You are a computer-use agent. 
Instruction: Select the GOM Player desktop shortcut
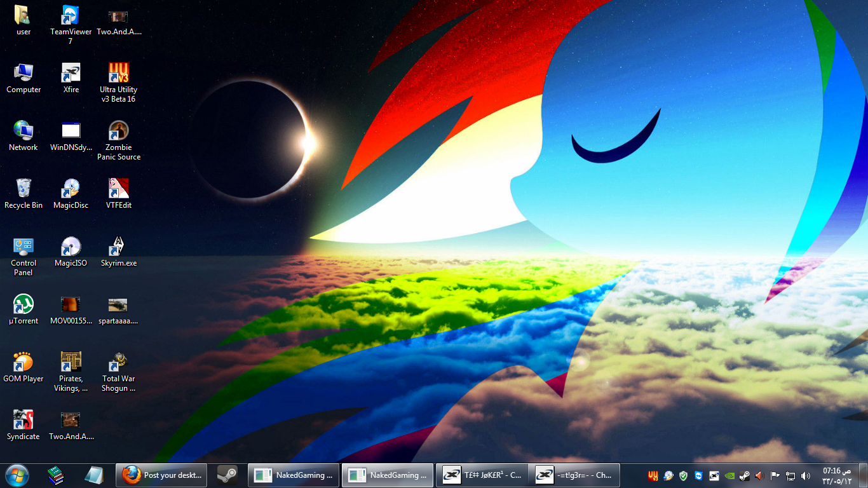coord(24,367)
